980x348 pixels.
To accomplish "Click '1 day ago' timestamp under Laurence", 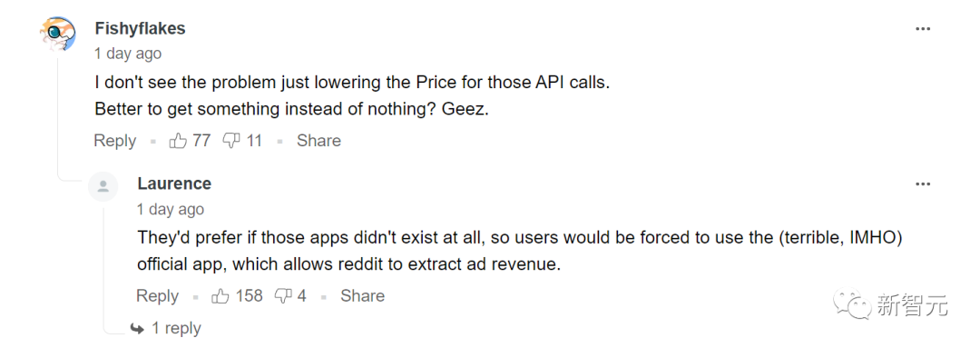I will click(171, 209).
